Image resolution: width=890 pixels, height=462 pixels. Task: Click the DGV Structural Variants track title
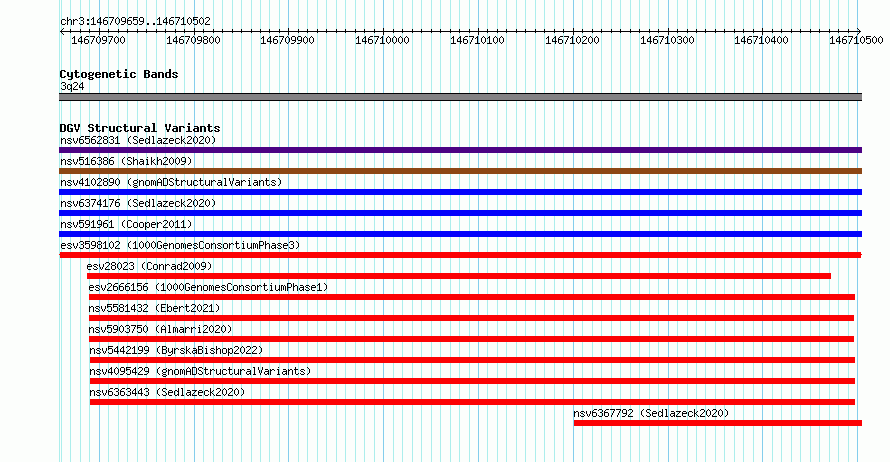(140, 128)
